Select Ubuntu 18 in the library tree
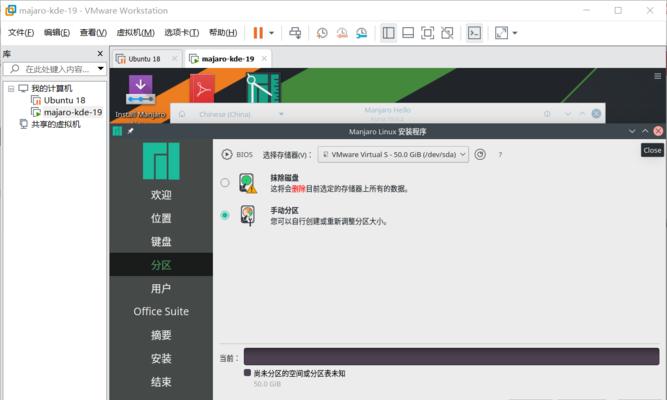This screenshot has width=667, height=400. pyautogui.click(x=64, y=100)
